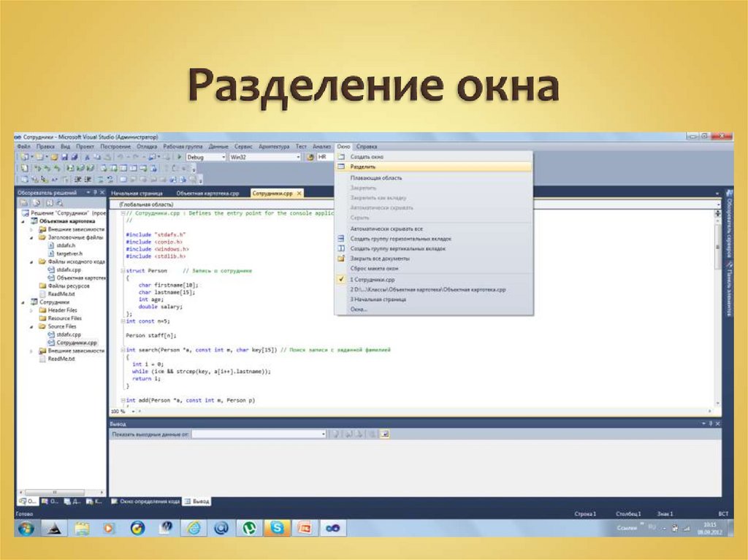
Task: Click the Find in Files icon beside HR box
Action: pyautogui.click(x=310, y=157)
